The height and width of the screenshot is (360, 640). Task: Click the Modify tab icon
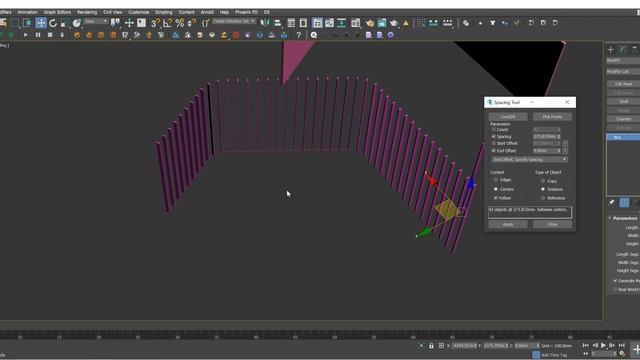(622, 49)
